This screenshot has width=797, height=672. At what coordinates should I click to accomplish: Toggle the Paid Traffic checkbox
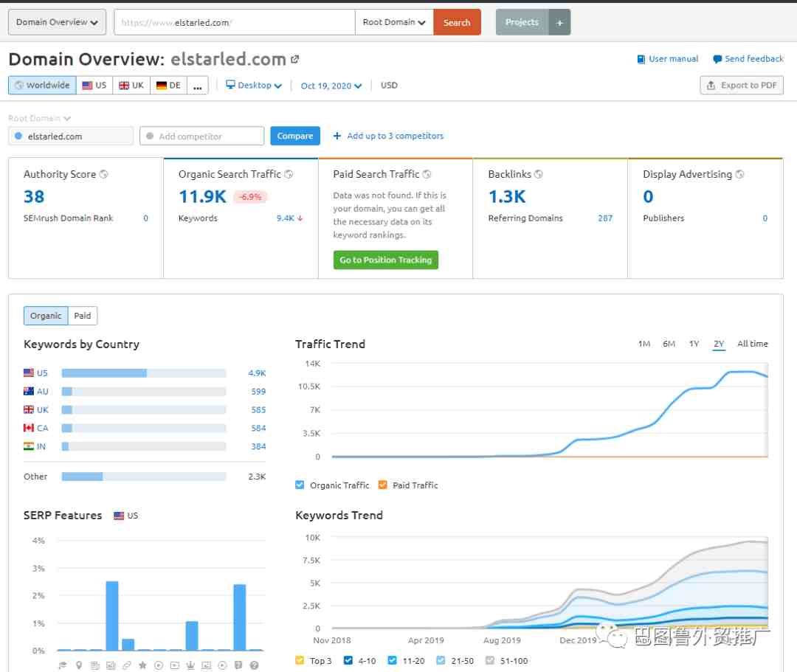click(383, 485)
